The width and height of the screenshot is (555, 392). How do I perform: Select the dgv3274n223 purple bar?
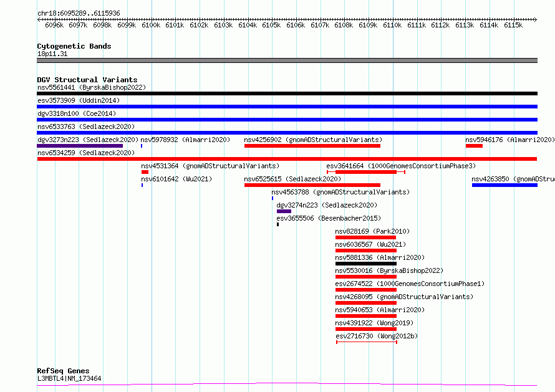(x=284, y=211)
